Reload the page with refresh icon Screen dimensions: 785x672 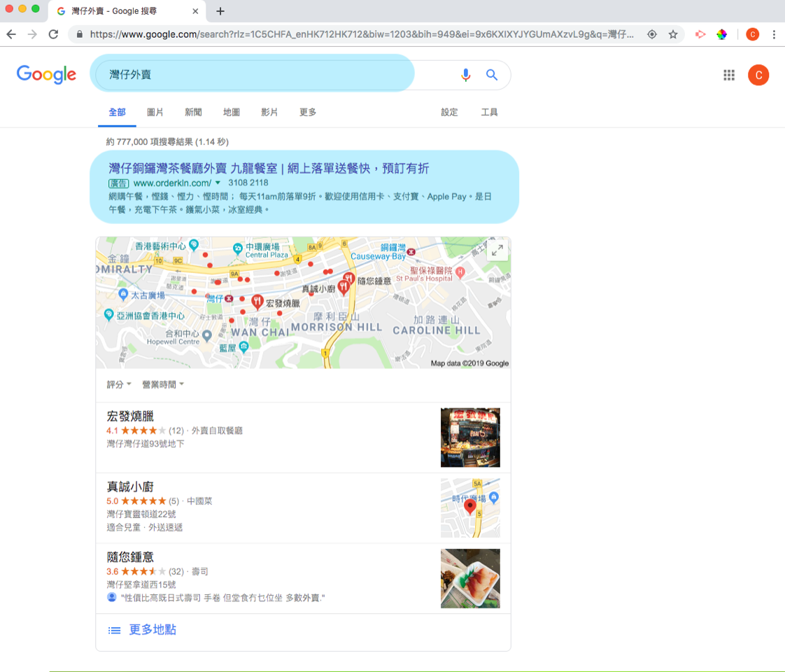54,34
